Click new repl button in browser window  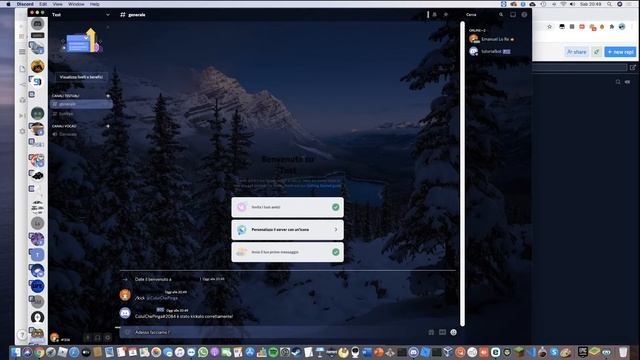point(620,52)
